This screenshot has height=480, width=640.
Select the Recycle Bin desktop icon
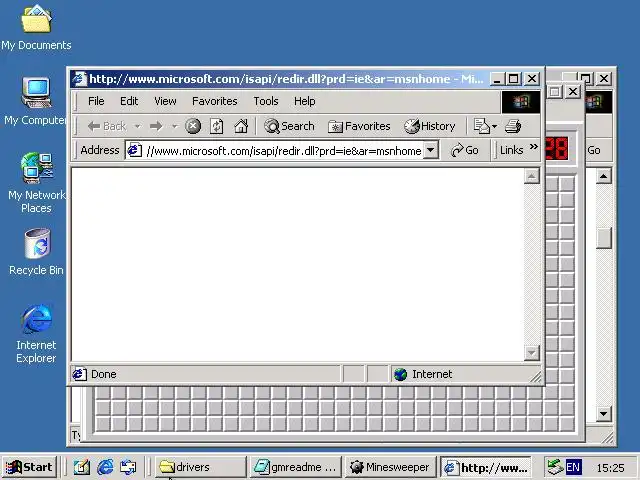[x=36, y=252]
